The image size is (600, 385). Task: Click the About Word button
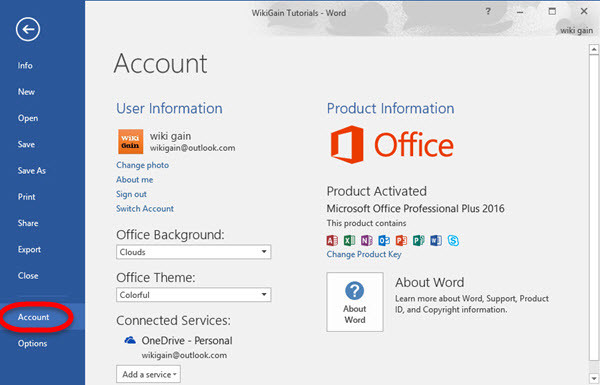pyautogui.click(x=355, y=302)
